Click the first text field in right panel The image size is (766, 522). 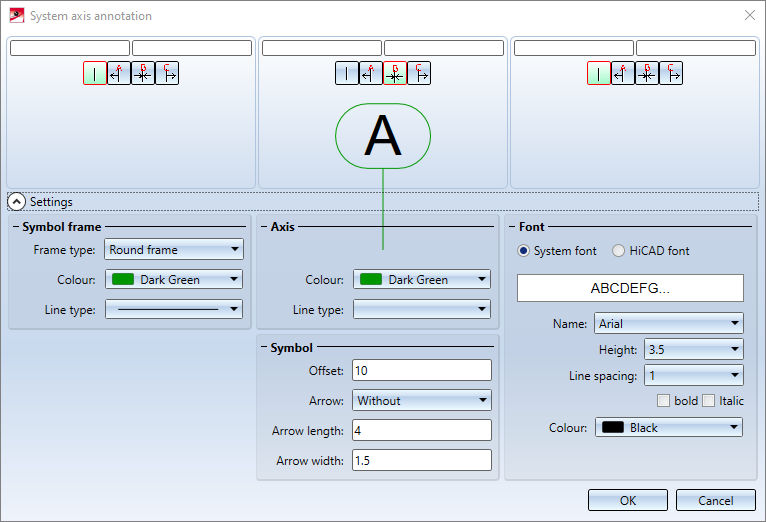pyautogui.click(x=574, y=48)
